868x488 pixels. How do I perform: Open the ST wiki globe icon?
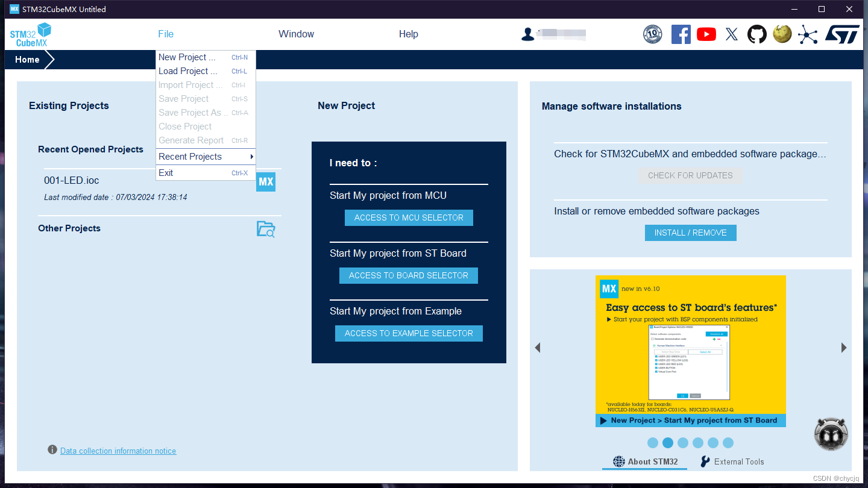pyautogui.click(x=782, y=34)
